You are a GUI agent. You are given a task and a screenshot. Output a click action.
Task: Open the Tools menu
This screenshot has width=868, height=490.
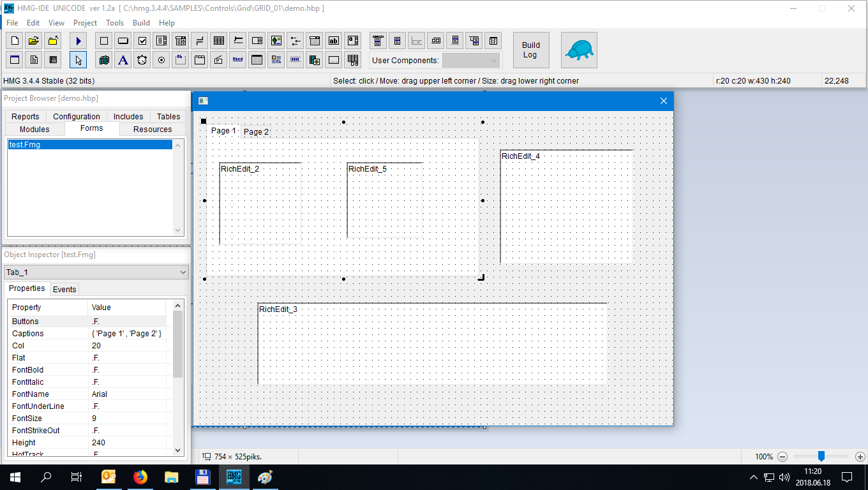click(115, 23)
